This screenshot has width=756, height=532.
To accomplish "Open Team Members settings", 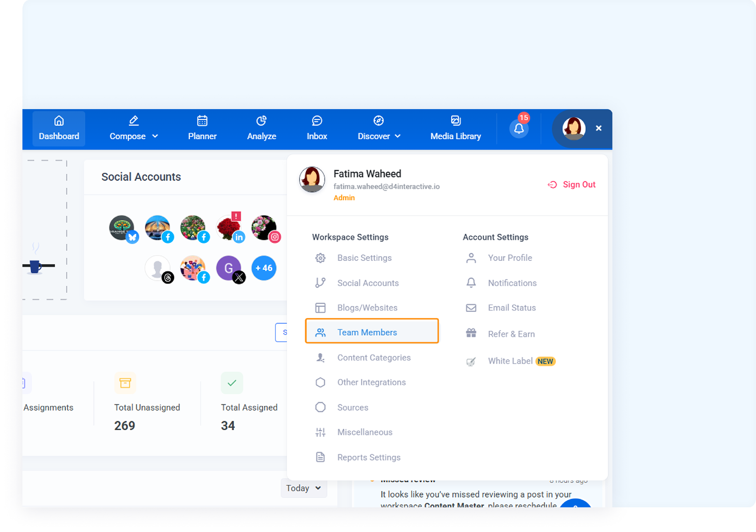I will click(x=372, y=331).
